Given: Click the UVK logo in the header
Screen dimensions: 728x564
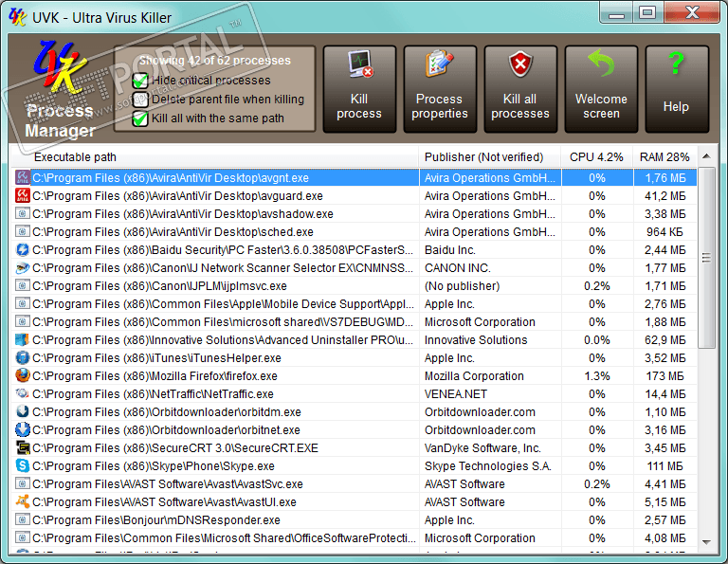Looking at the screenshot, I should point(60,66).
